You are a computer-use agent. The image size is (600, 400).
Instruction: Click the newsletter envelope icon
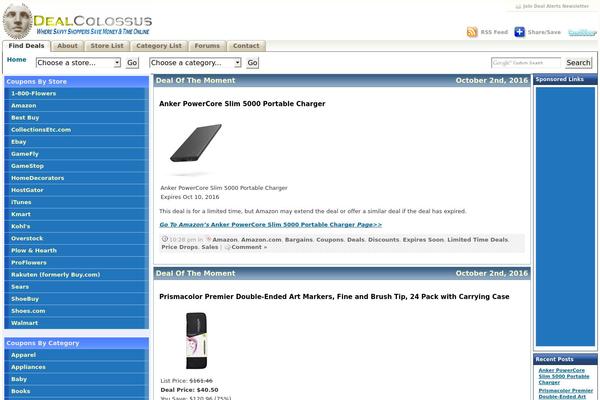(x=518, y=6)
